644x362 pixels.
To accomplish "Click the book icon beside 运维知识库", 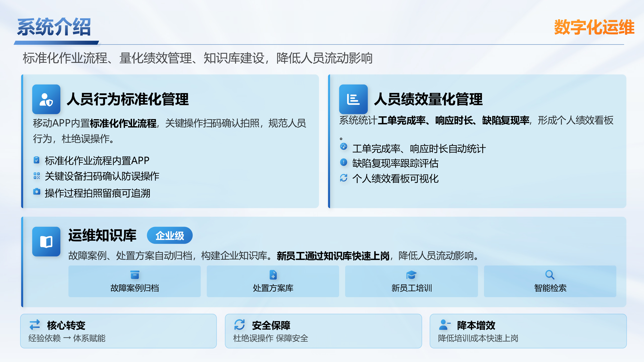I will pyautogui.click(x=46, y=241).
